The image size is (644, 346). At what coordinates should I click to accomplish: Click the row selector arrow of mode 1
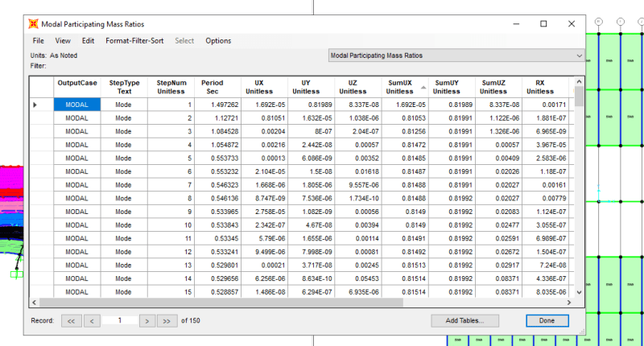pyautogui.click(x=35, y=105)
